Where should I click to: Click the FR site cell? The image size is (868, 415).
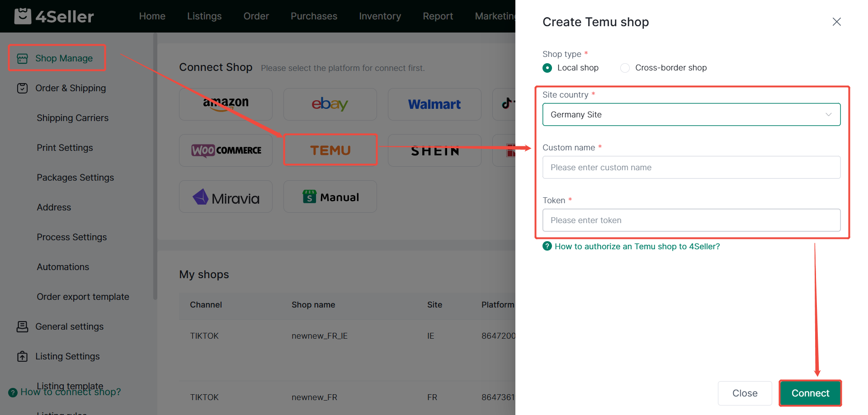pos(432,397)
